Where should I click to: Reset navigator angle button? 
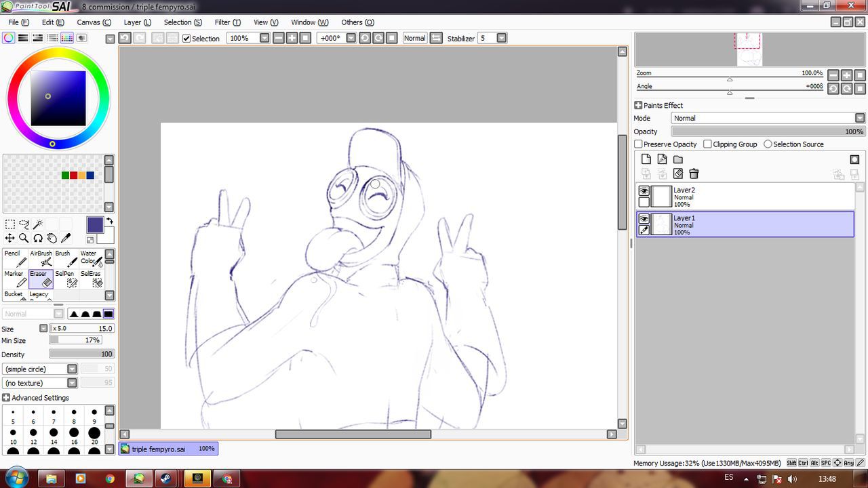860,89
